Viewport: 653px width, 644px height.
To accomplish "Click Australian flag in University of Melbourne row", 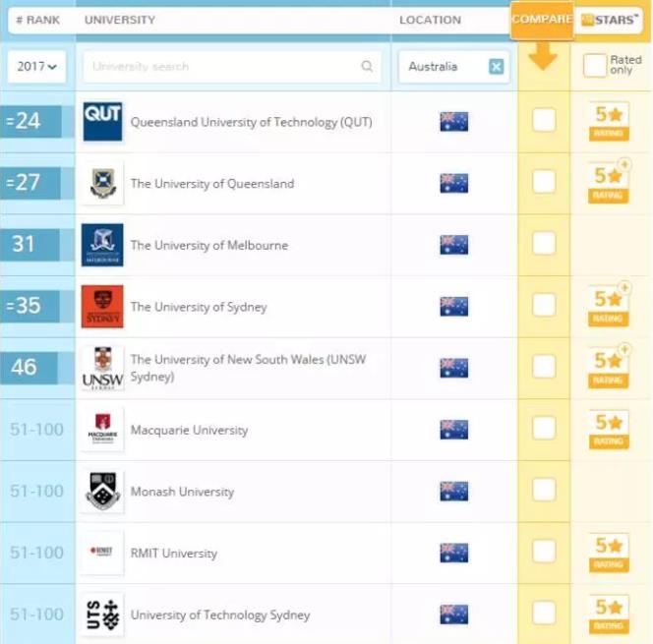I will coord(454,245).
